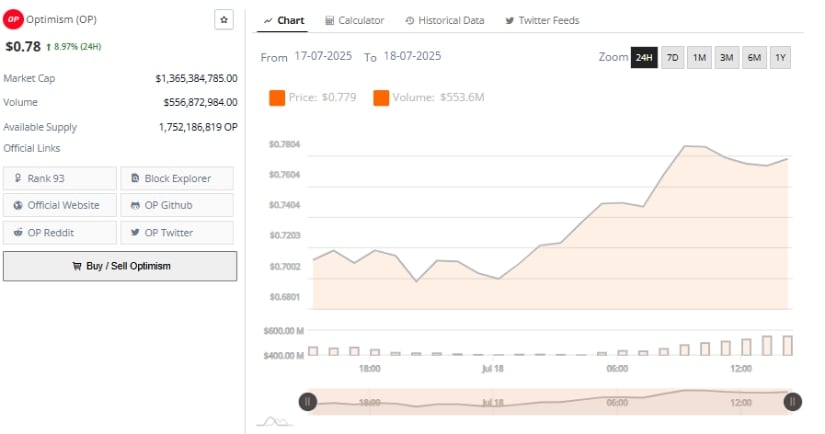Click the right range navigator handle
The height and width of the screenshot is (434, 825).
792,402
